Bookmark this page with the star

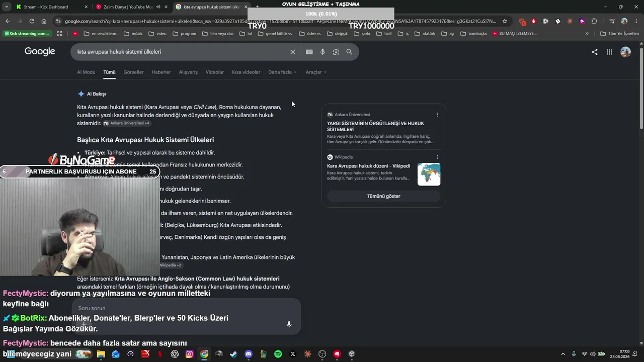[505, 21]
